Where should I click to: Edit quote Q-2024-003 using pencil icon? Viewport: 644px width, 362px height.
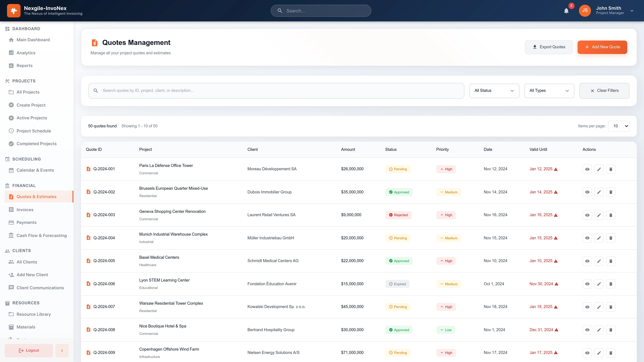(x=599, y=215)
